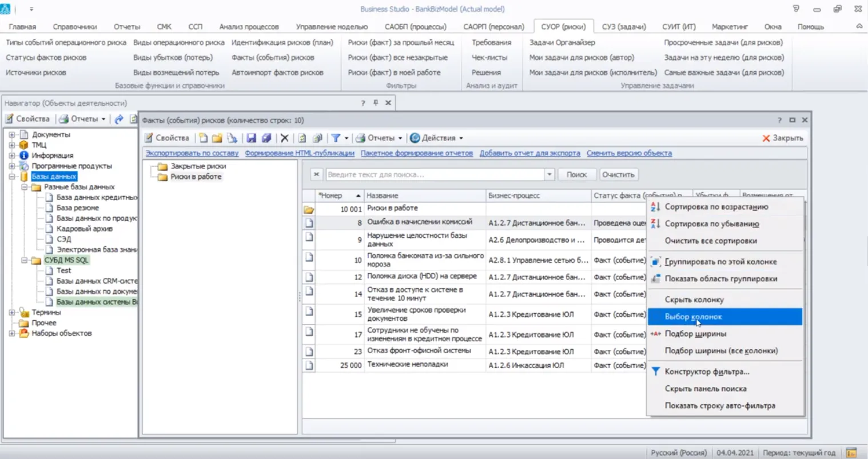The width and height of the screenshot is (868, 459).
Task: Open the Справочники ribbon tab
Action: (x=75, y=27)
